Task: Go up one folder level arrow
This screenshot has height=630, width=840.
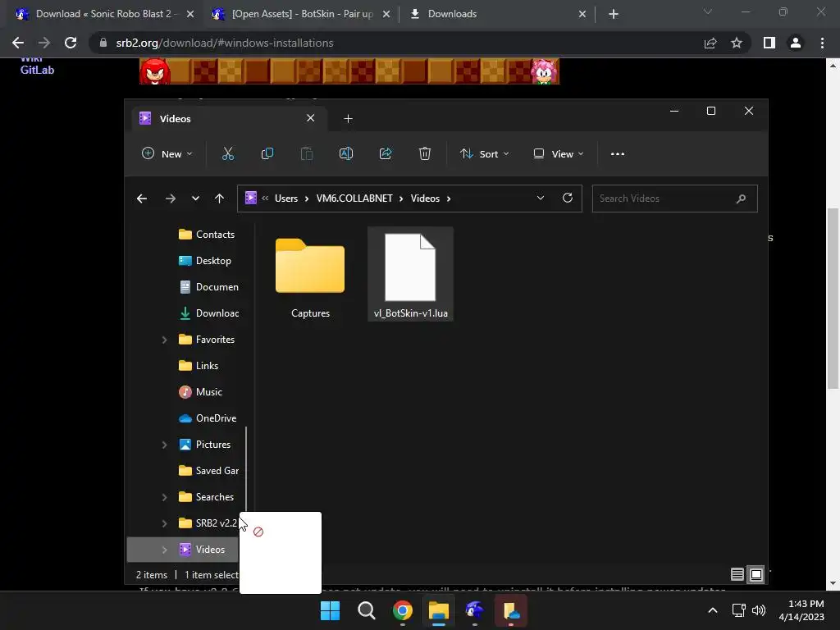Action: click(x=219, y=199)
